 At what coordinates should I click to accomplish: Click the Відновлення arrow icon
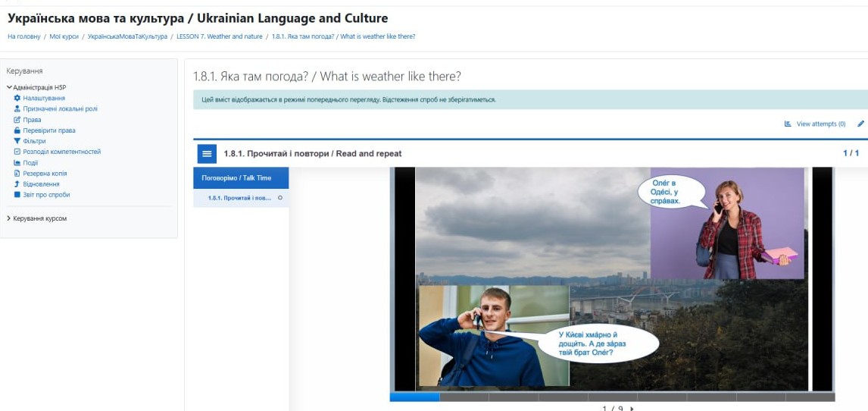[17, 184]
